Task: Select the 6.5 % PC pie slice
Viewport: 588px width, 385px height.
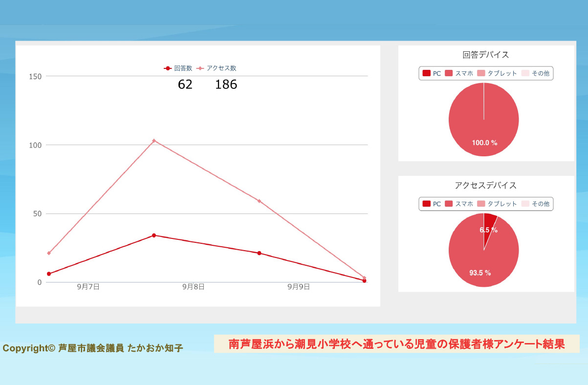Action: tap(489, 224)
